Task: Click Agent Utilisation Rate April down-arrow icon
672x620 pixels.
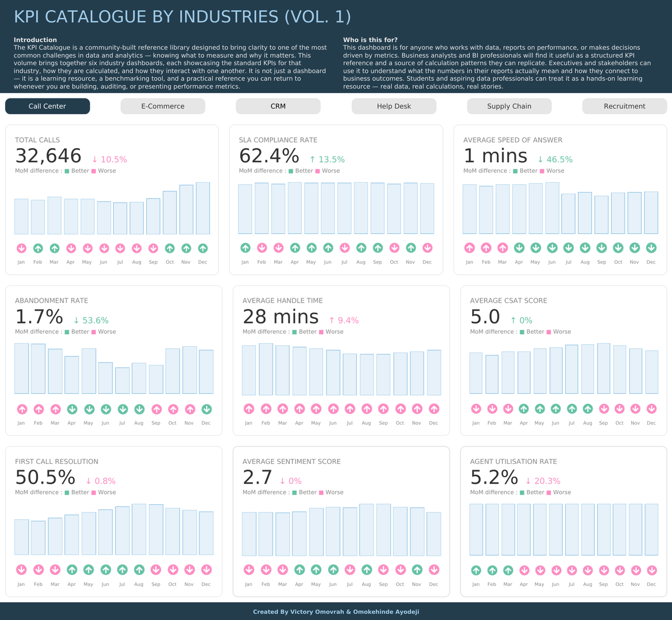Action: [524, 570]
